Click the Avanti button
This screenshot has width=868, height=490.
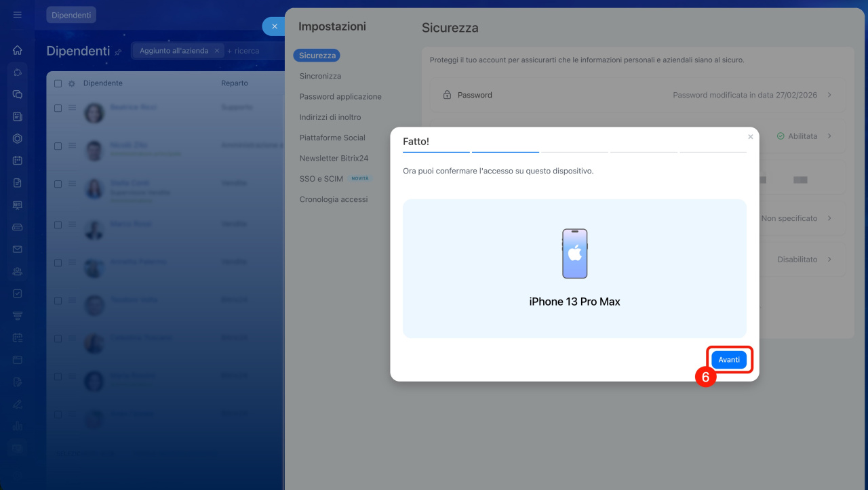click(x=729, y=360)
